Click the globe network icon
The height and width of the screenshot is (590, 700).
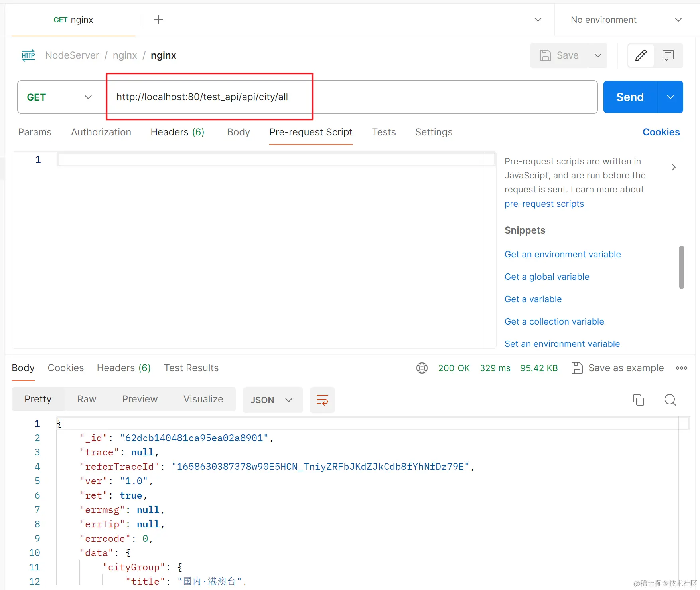point(422,368)
